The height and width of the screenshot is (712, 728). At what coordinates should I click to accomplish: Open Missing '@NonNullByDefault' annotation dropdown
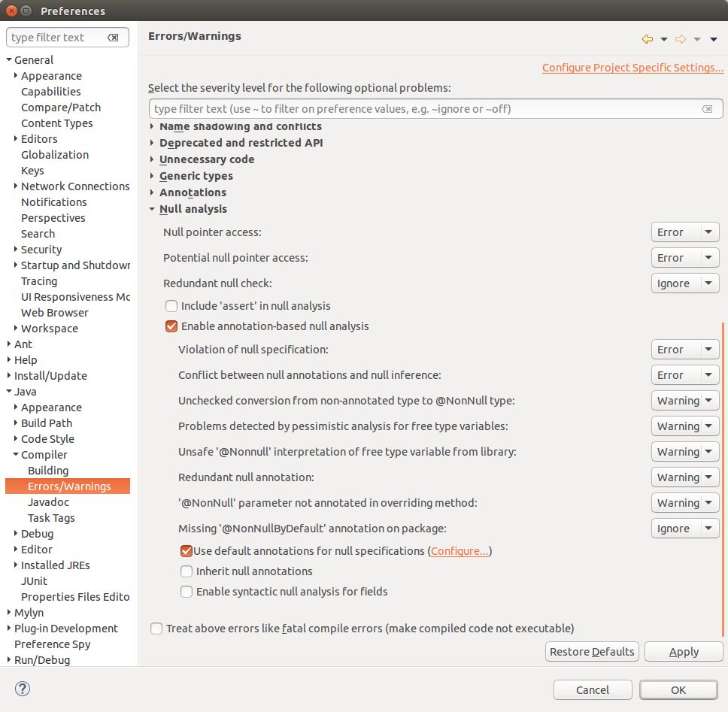point(685,529)
